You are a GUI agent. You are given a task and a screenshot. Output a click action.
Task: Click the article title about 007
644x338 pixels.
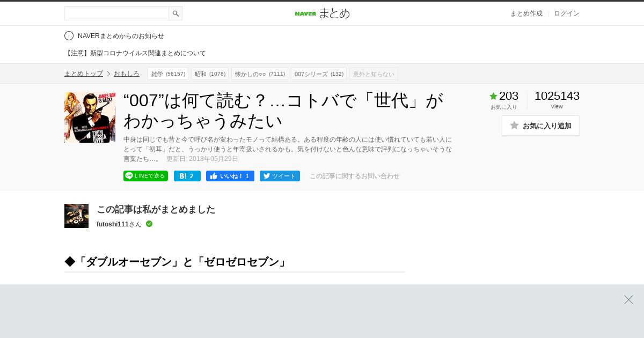click(x=283, y=111)
